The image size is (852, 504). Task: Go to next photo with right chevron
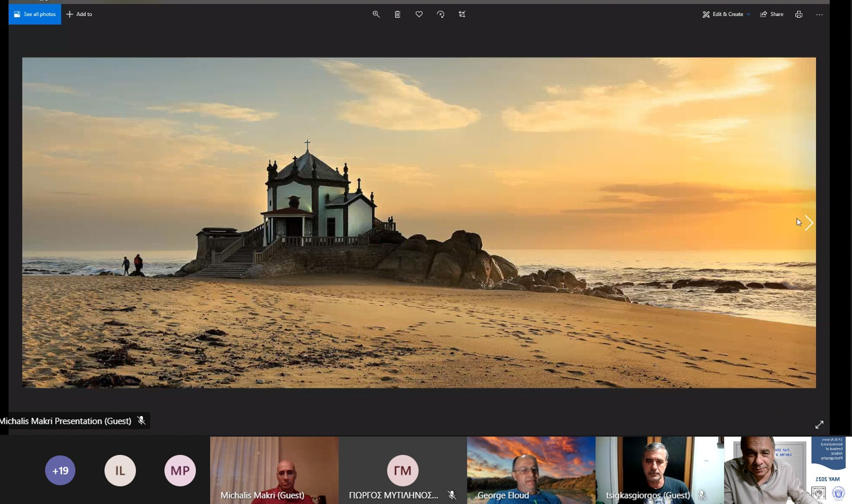(x=809, y=223)
